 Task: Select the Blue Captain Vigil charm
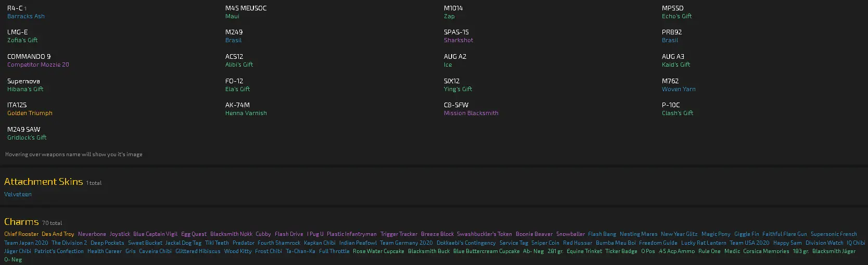click(x=155, y=234)
